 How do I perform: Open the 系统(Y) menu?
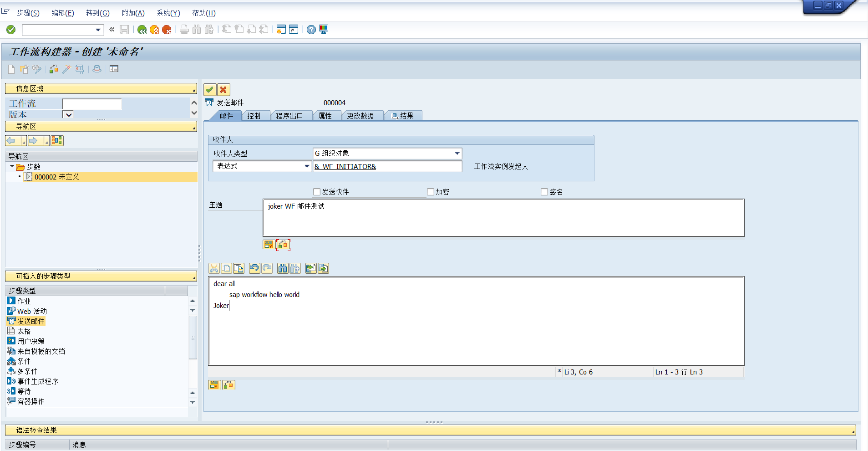pyautogui.click(x=168, y=13)
